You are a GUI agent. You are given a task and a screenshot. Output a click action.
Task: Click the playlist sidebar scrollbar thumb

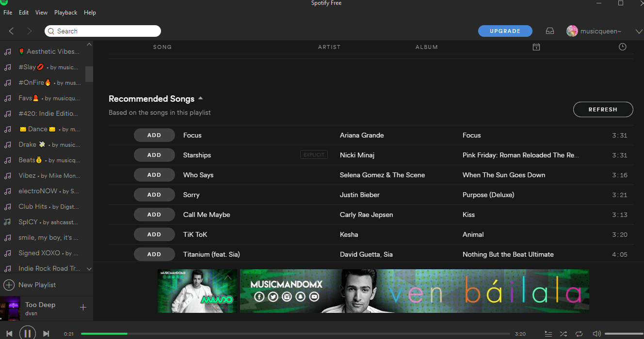pos(89,74)
